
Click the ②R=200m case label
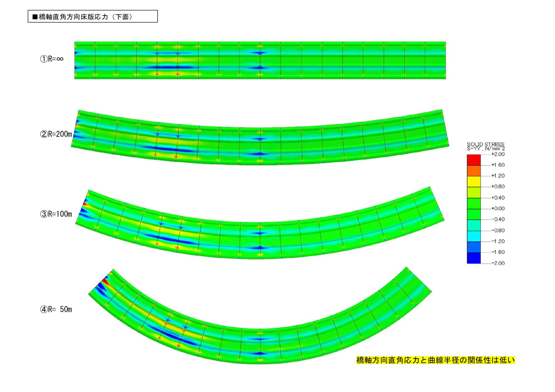coord(56,134)
